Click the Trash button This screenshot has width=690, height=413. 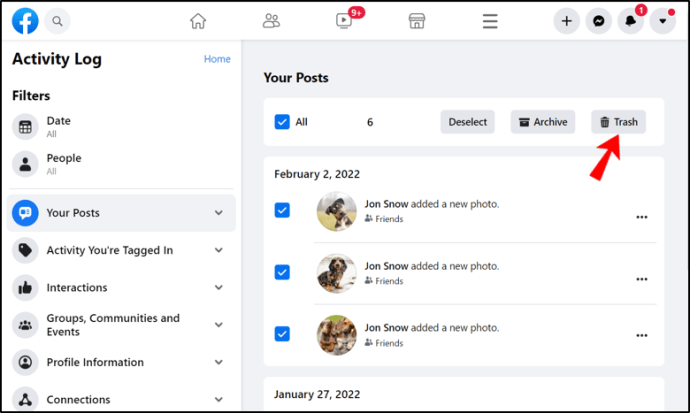618,122
